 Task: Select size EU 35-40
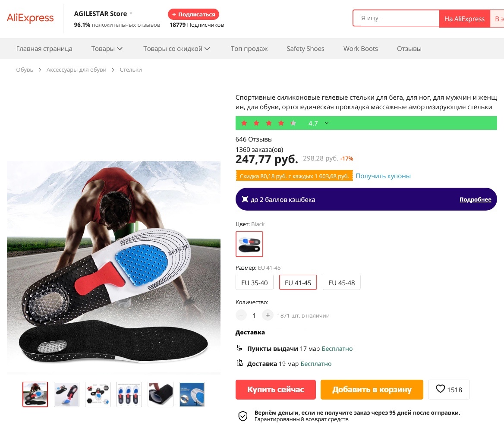tap(255, 283)
